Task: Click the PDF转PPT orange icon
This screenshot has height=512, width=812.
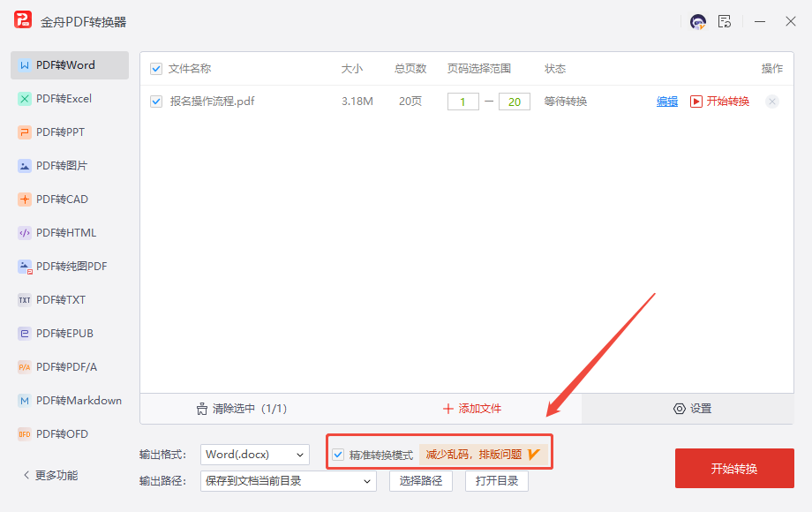Action: tap(25, 132)
